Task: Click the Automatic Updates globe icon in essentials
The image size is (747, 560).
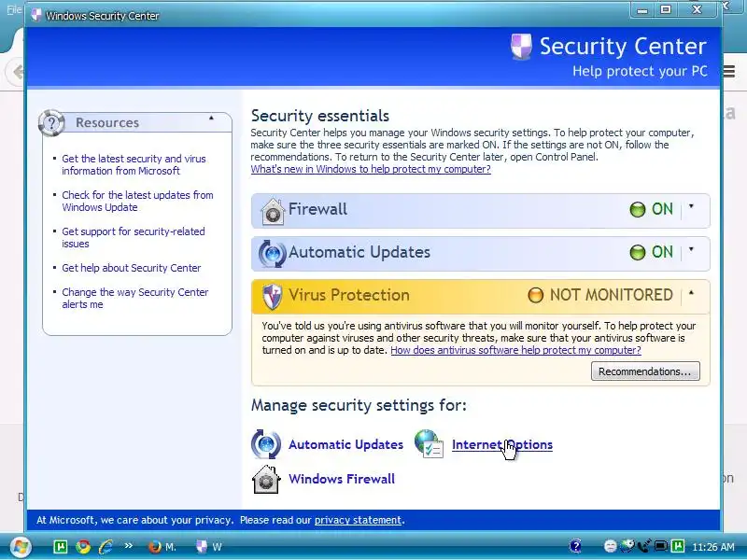Action: pyautogui.click(x=272, y=253)
